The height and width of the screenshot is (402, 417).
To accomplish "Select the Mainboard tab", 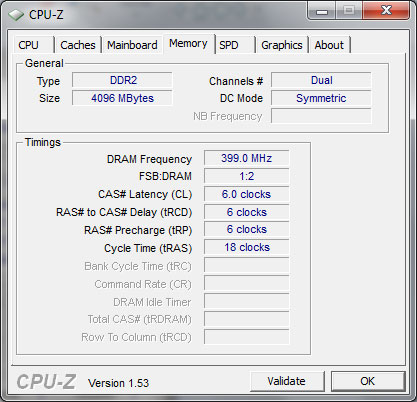I will click(x=132, y=45).
